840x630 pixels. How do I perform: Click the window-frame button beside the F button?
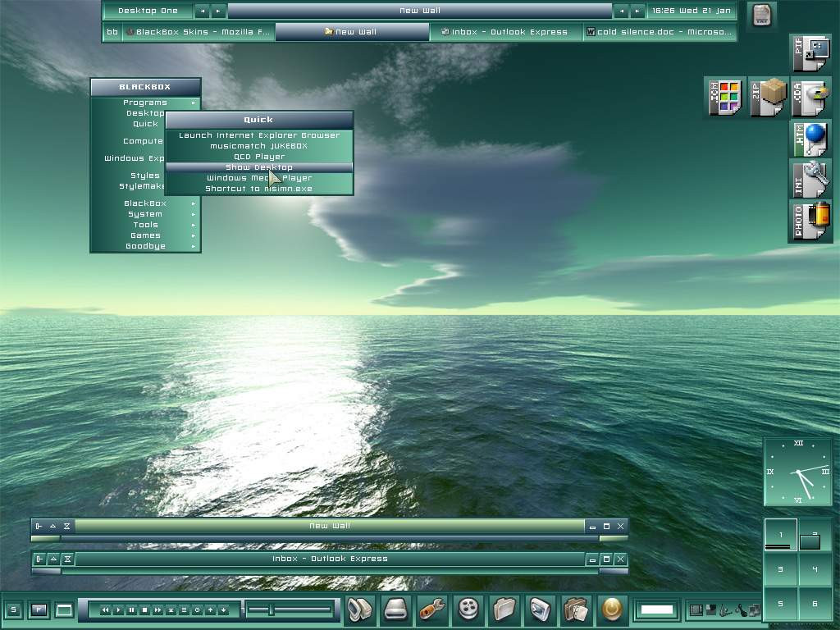coord(64,609)
